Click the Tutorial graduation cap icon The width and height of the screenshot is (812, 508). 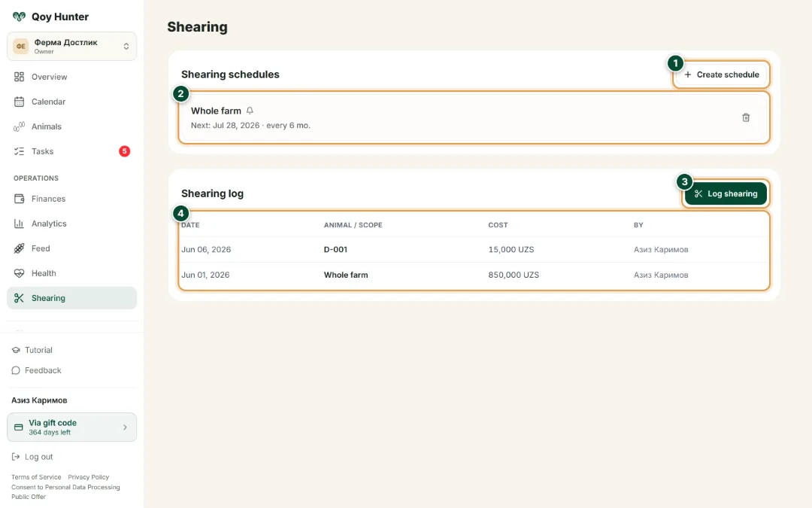coord(16,350)
